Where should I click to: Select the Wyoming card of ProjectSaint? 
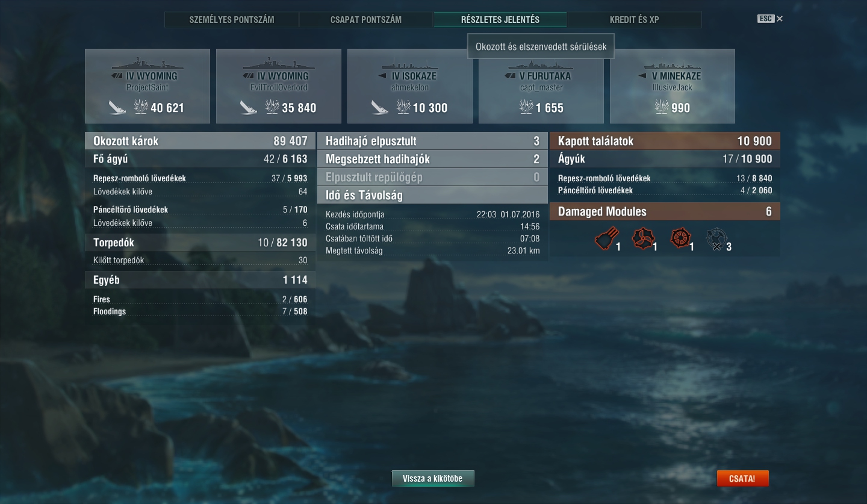tap(148, 86)
